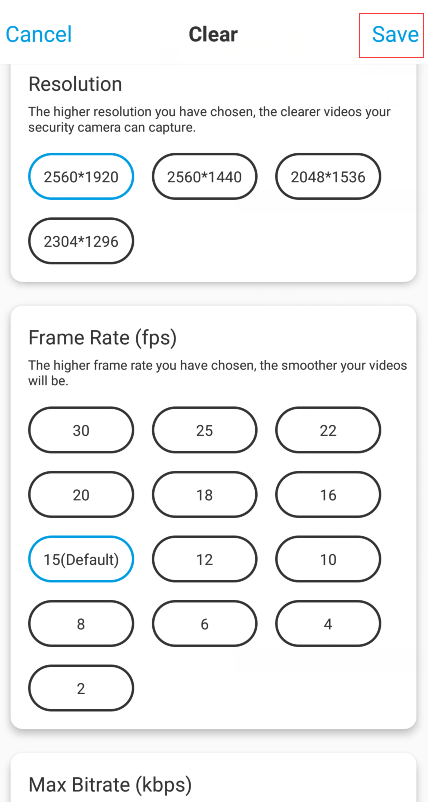
Task: Set frame rate to 30 fps
Action: click(81, 431)
